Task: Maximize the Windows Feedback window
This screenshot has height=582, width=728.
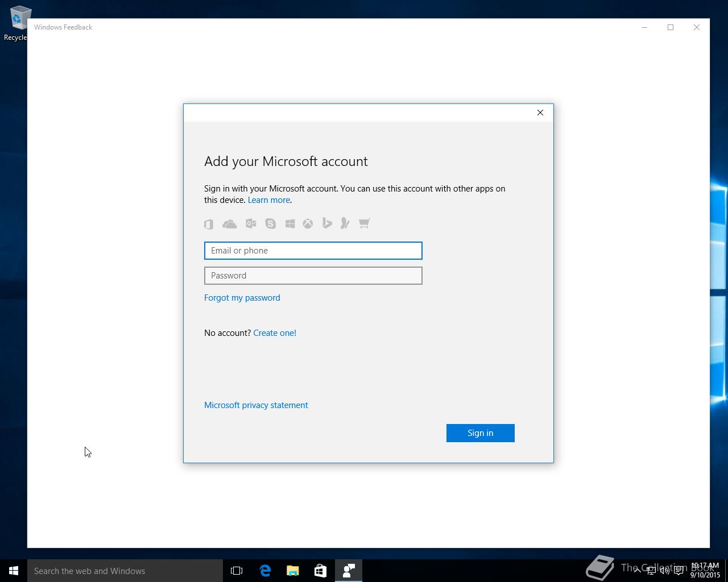Action: pyautogui.click(x=671, y=27)
